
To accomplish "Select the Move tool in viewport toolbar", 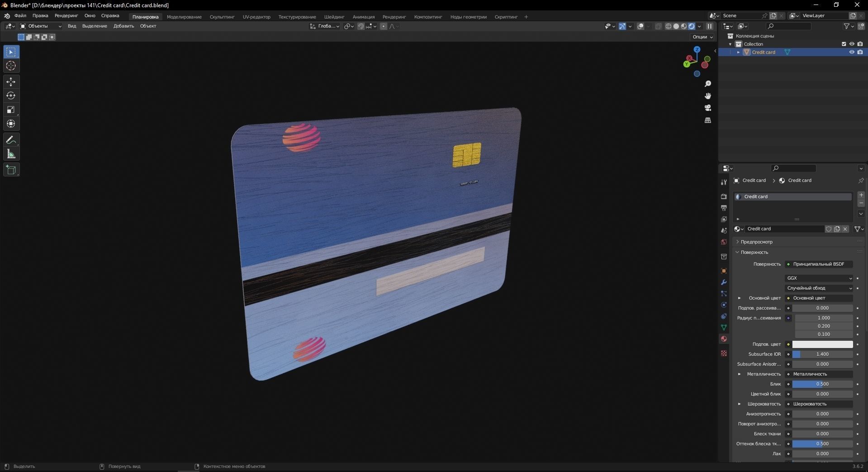I will click(11, 82).
